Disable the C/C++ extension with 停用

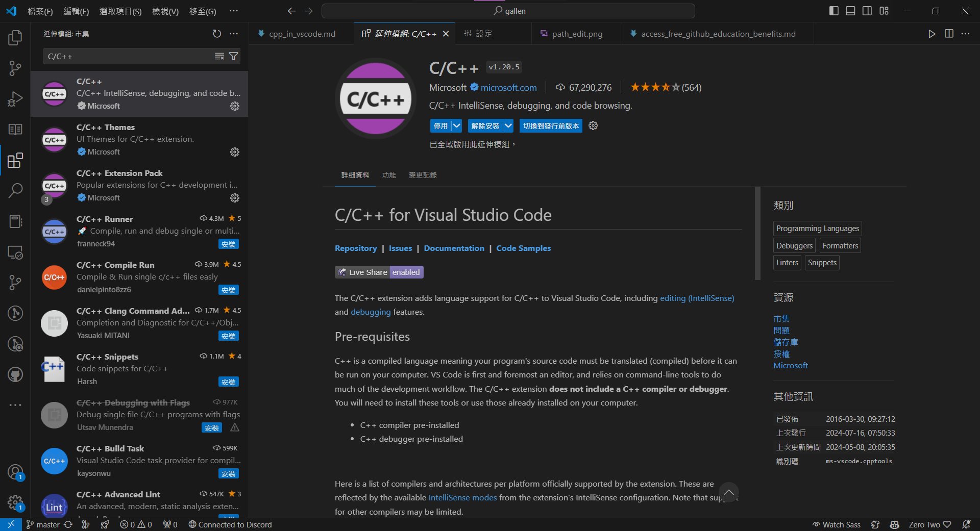(x=440, y=125)
